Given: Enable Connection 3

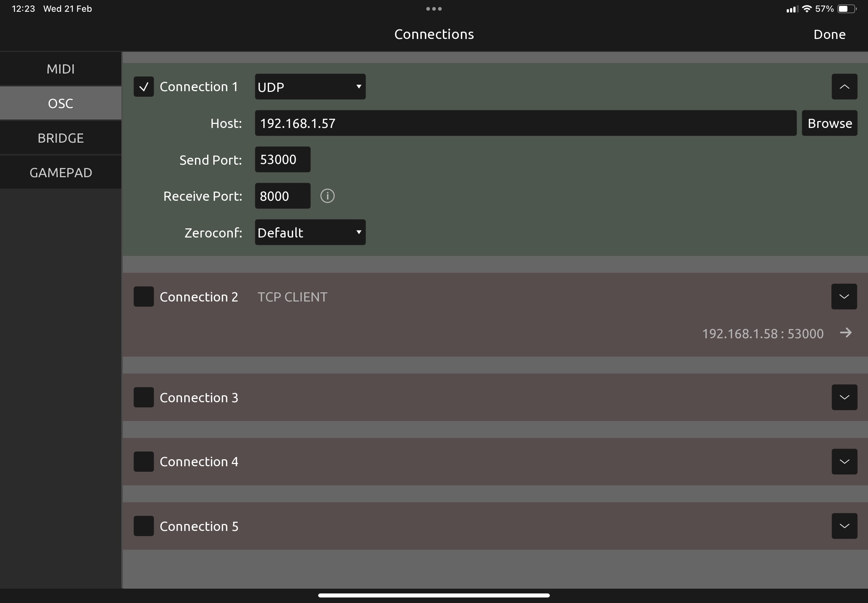Looking at the screenshot, I should [143, 397].
